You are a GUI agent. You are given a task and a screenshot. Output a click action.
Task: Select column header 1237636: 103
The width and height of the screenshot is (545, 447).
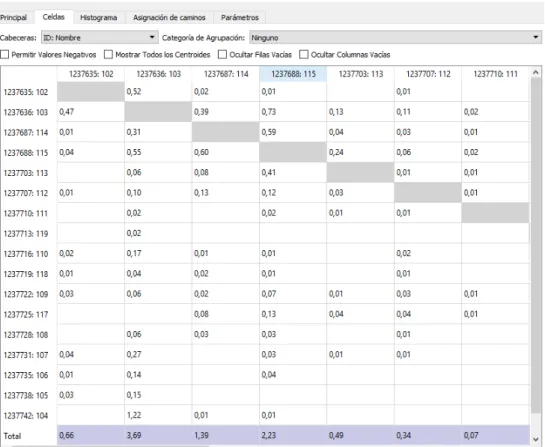click(158, 74)
